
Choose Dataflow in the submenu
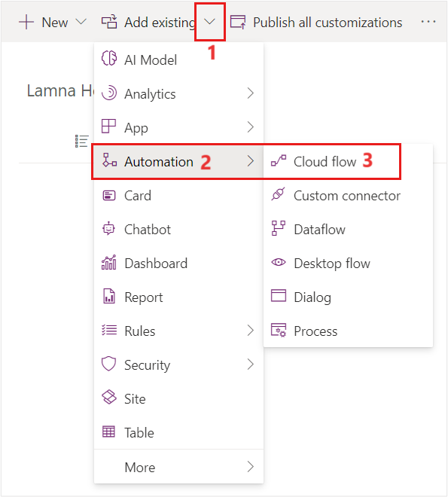[x=348, y=229]
